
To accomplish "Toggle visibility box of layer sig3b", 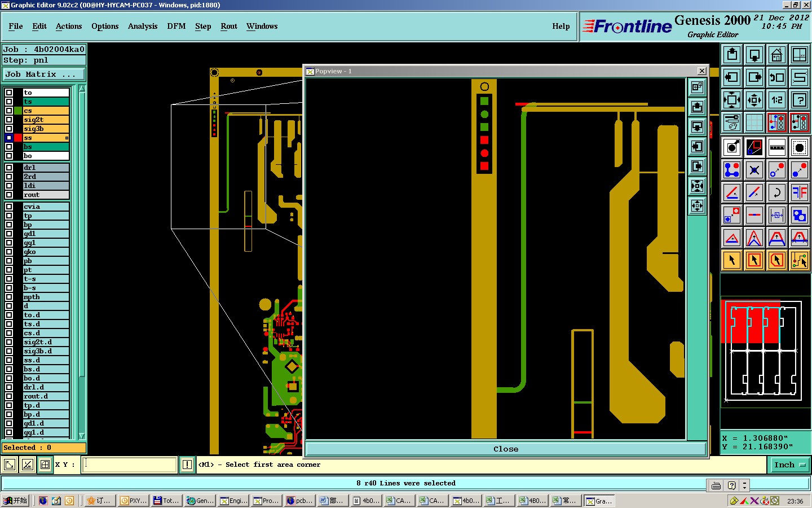I will point(9,129).
